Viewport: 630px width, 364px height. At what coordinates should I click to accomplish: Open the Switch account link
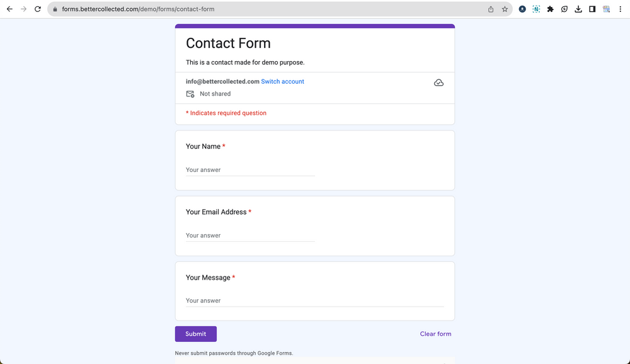(282, 81)
